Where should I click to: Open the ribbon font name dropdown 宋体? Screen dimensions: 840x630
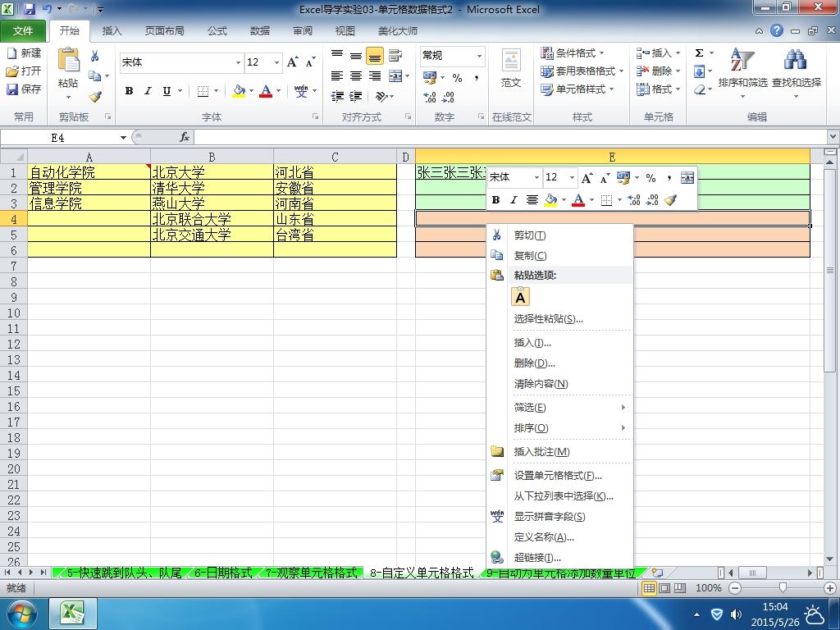pyautogui.click(x=238, y=62)
